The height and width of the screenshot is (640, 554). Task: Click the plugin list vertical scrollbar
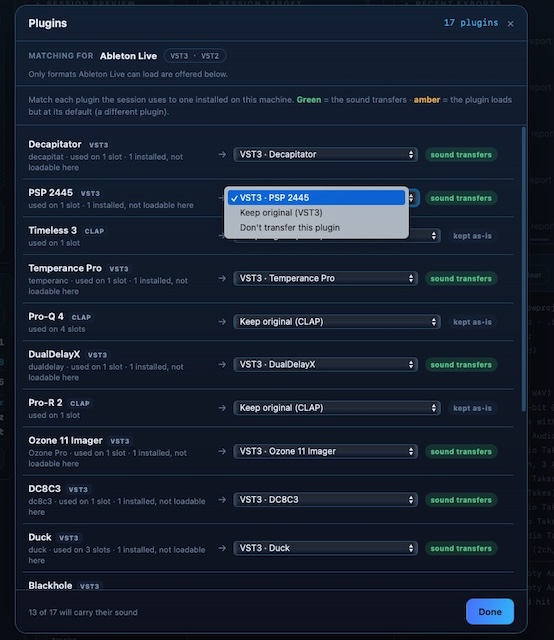tap(524, 269)
